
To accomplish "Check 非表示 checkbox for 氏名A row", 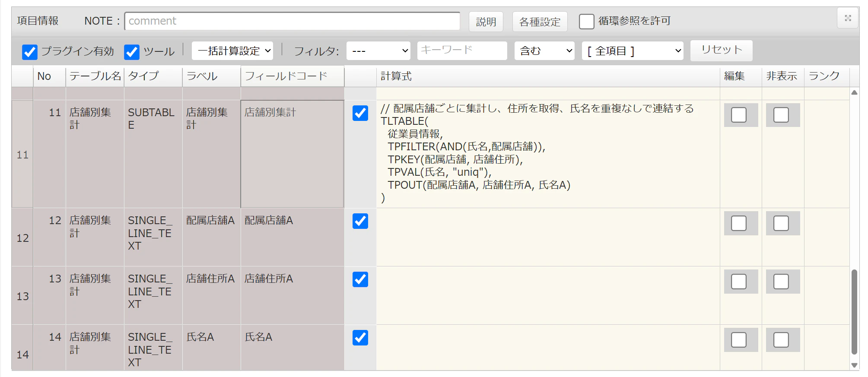I will tap(781, 340).
